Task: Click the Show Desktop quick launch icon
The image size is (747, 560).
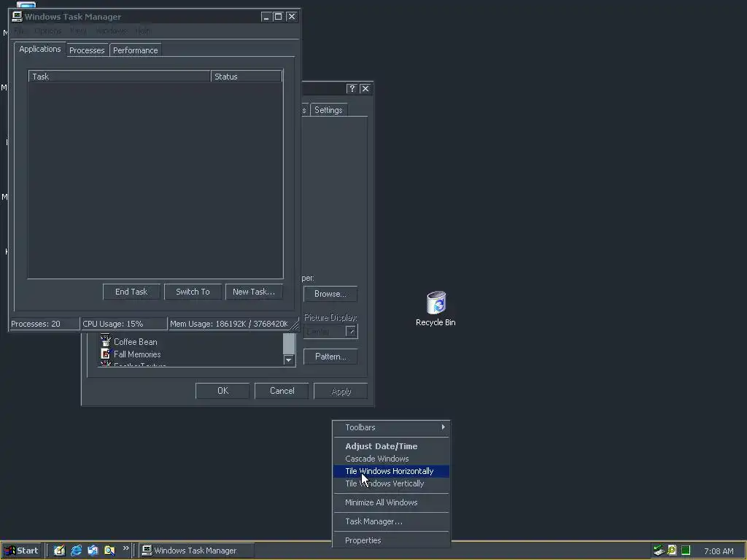Action: pyautogui.click(x=59, y=551)
